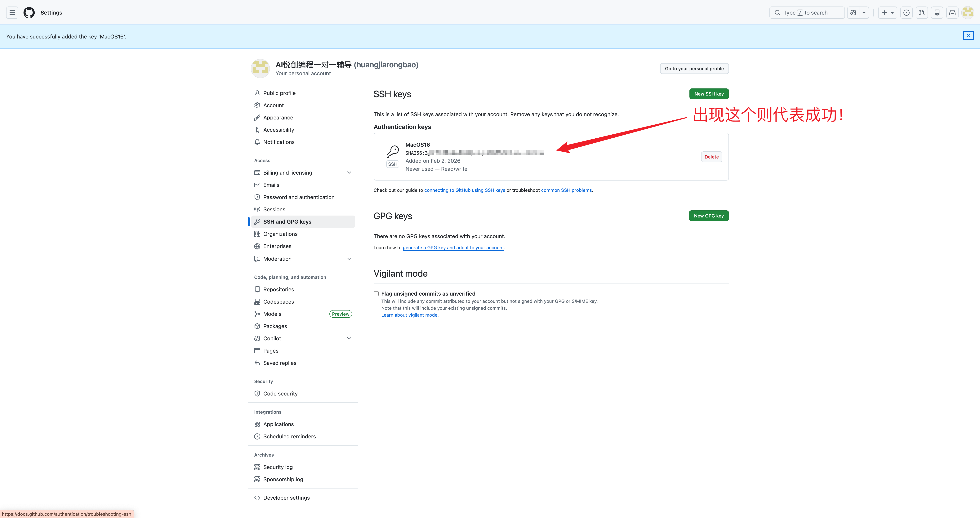
Task: Open the Repositories settings page
Action: pyautogui.click(x=303, y=290)
